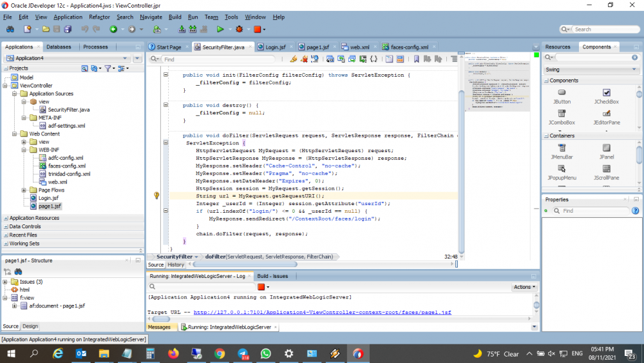The image size is (644, 363).
Task: Click the log panel horizontal scrollbar thumb
Action: 160,319
